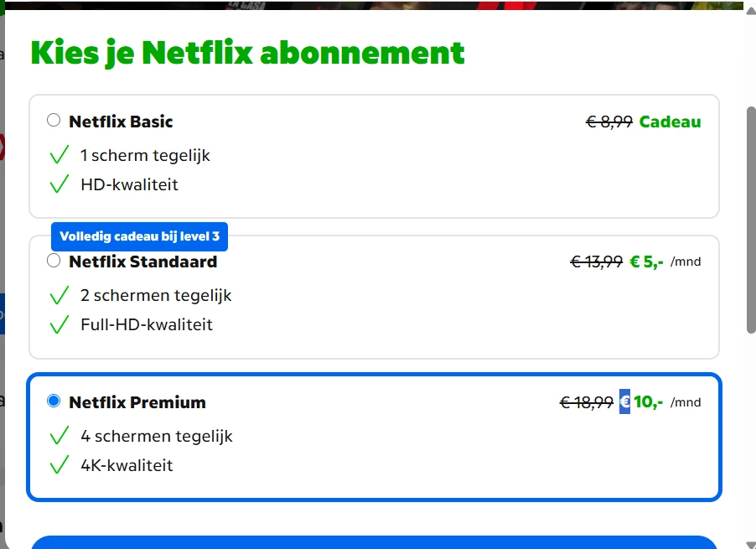The width and height of the screenshot is (756, 549).
Task: Click the 'Volledig cadeau bij level 3' badge
Action: (139, 236)
